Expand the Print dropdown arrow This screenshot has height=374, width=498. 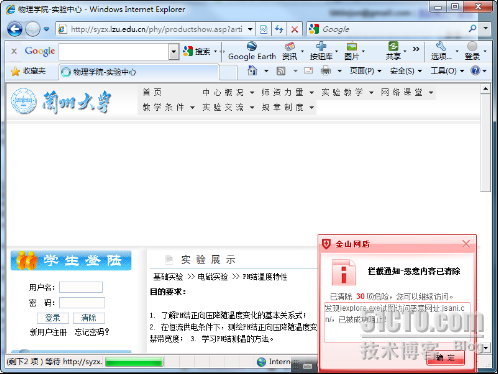coord(339,71)
